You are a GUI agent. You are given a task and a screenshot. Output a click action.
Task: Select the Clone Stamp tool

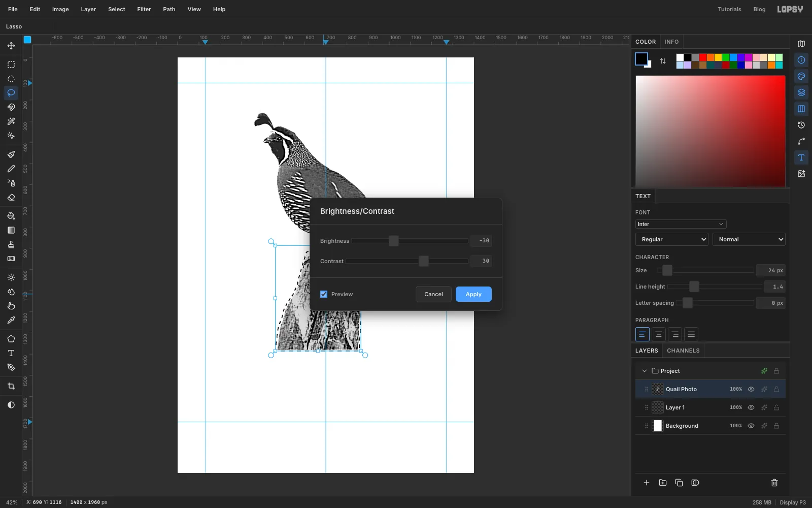[x=11, y=244]
